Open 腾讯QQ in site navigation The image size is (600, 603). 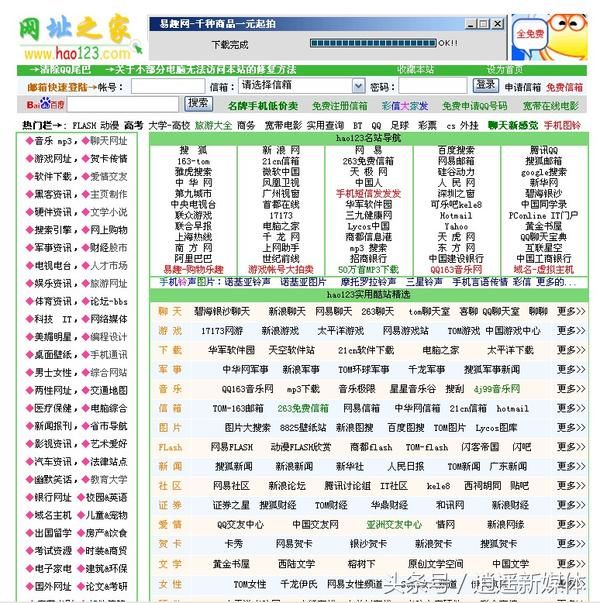click(x=544, y=150)
